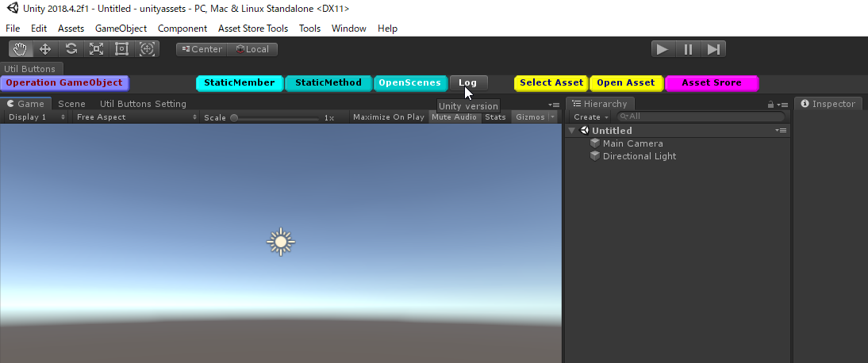The image size is (868, 363).
Task: Toggle Gizmos in Game view
Action: click(530, 117)
